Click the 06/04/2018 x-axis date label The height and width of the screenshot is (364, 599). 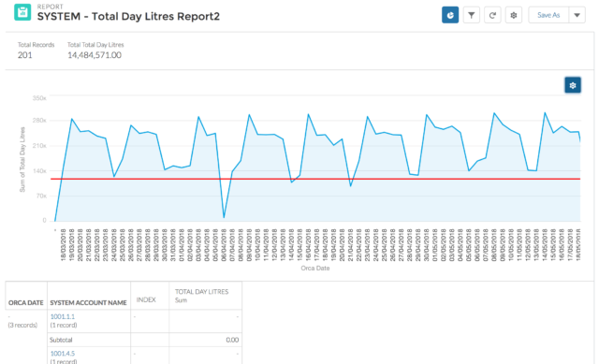224,245
